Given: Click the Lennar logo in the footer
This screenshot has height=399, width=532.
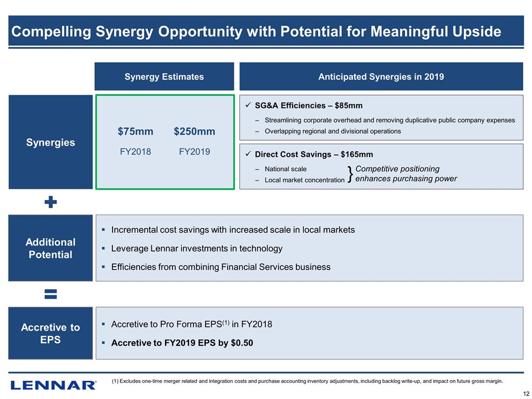Looking at the screenshot, I should (x=53, y=385).
